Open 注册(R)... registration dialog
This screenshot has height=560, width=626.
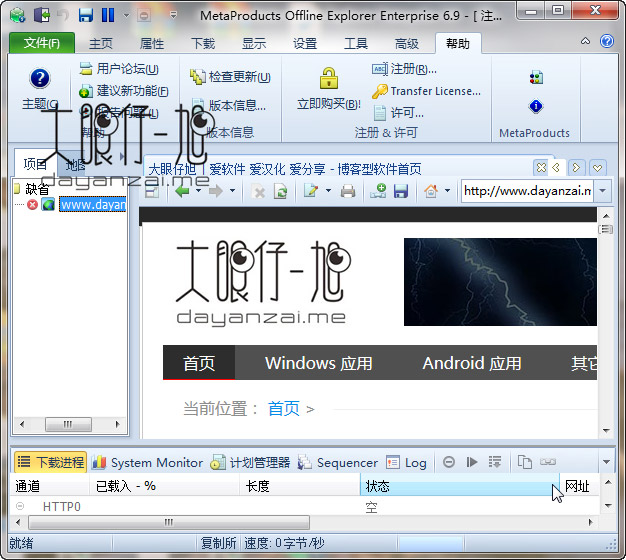coord(404,69)
